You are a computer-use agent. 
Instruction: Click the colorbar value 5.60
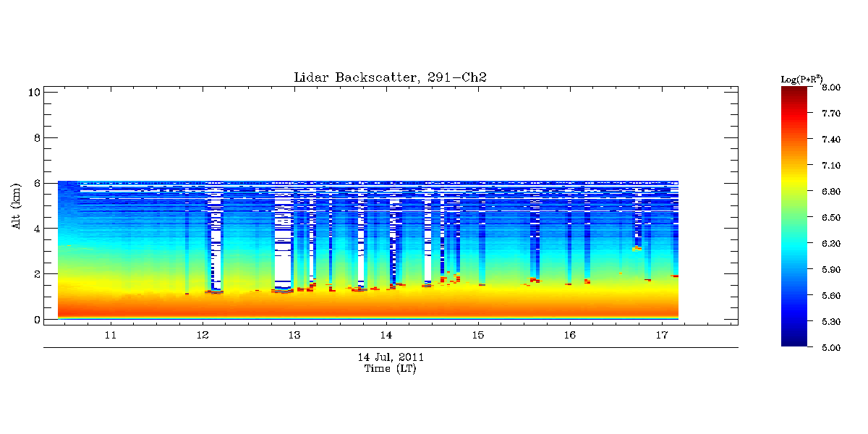point(832,296)
